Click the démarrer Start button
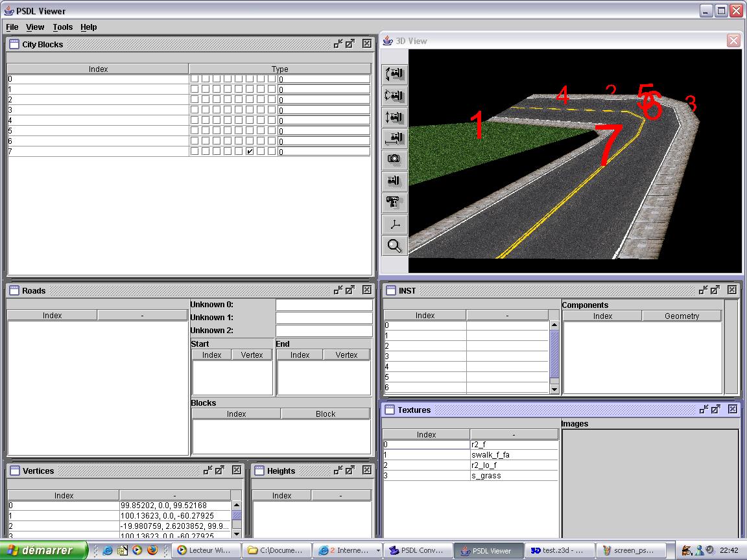Image resolution: width=747 pixels, height=560 pixels. 43,550
